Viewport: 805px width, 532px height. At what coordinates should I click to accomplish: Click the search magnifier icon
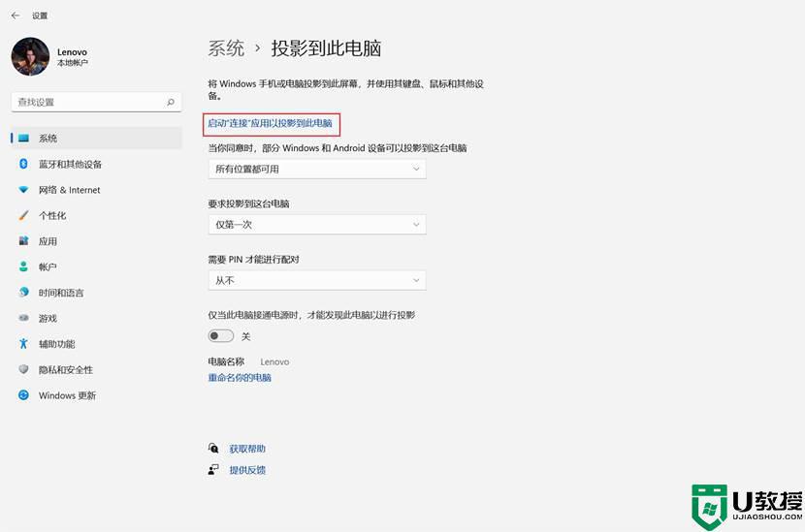click(x=171, y=102)
